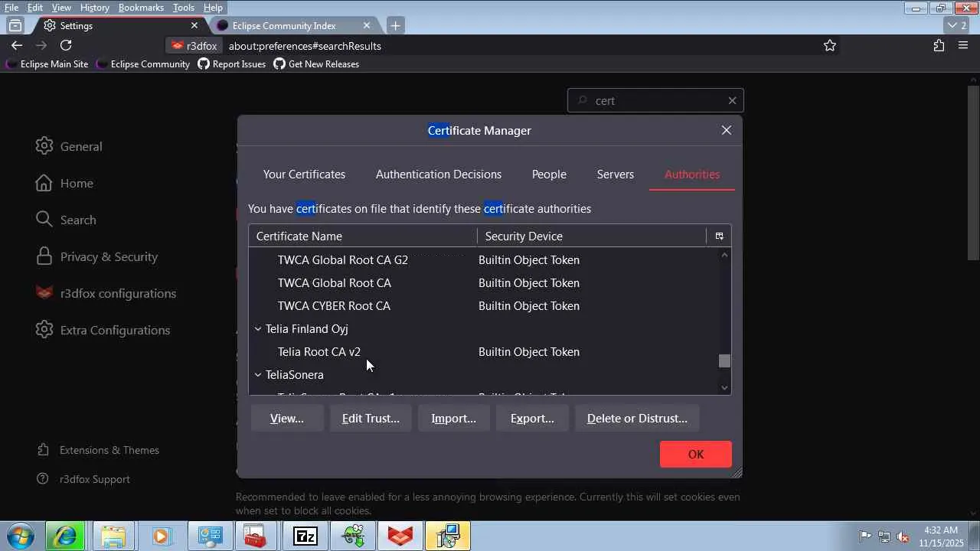Screen dimensions: 980x551
Task: Open the column picker in the certificate table
Action: [x=719, y=236]
